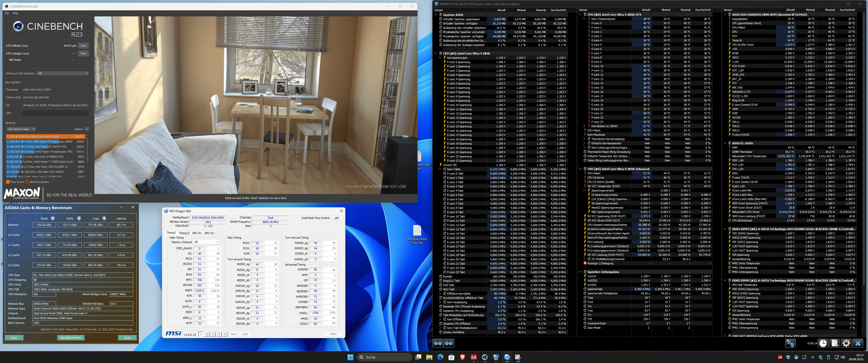
Task: Expand GPU [#1] NVIDIA GeForce RTX 4090 group
Action: point(725,336)
